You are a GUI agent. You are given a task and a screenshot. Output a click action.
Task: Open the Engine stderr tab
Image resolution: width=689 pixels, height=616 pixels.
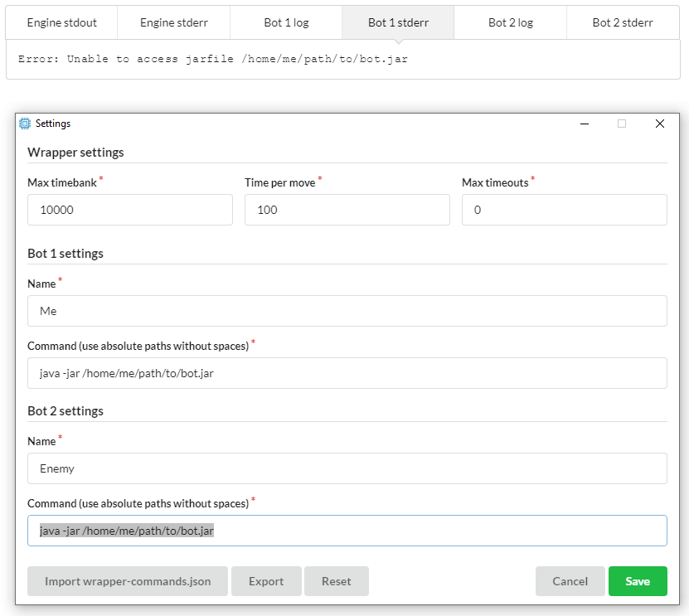[173, 22]
